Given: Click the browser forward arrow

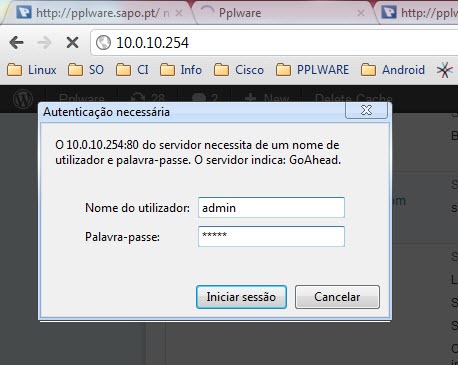Looking at the screenshot, I should coord(44,43).
